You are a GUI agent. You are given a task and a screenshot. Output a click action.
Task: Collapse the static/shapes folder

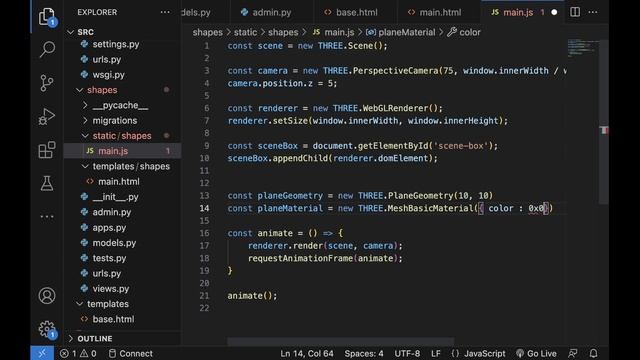122,136
